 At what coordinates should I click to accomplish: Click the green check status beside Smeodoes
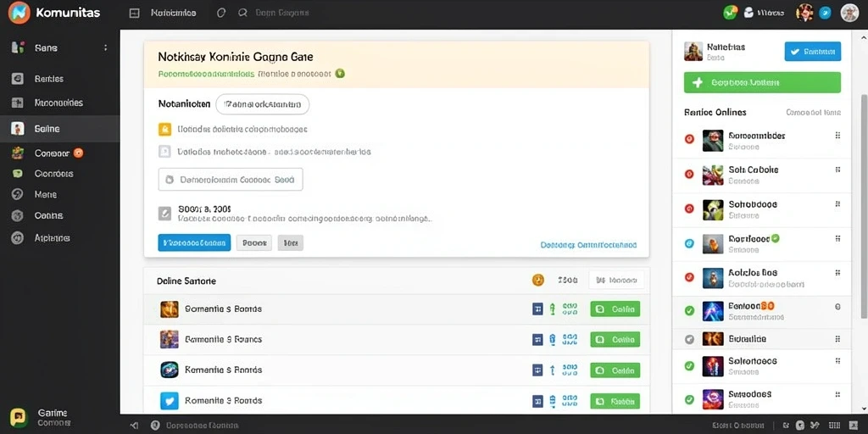click(x=689, y=399)
